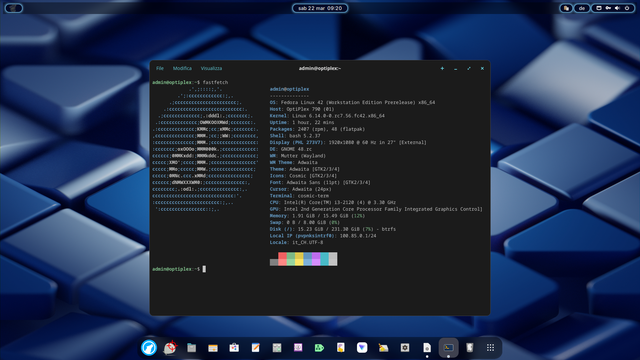Click the 'WM: Mutter (Wayland)' line

click(298, 156)
